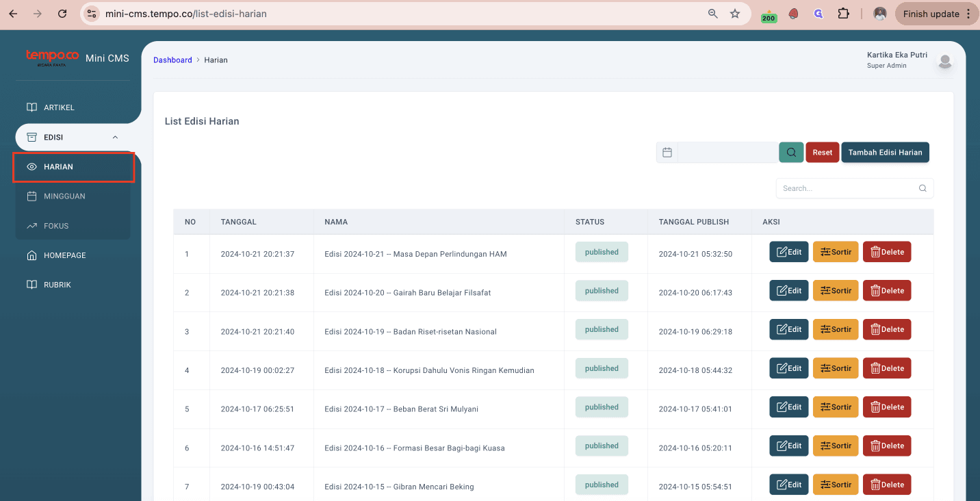Viewport: 980px width, 501px height.
Task: Open the user avatar at top right
Action: 945,62
